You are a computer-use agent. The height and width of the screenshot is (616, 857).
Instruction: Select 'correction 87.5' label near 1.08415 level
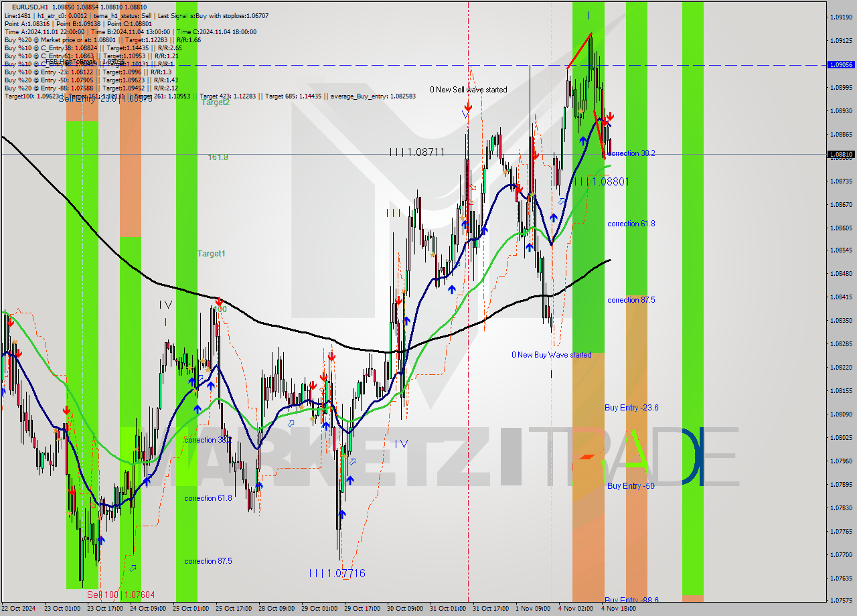click(631, 300)
